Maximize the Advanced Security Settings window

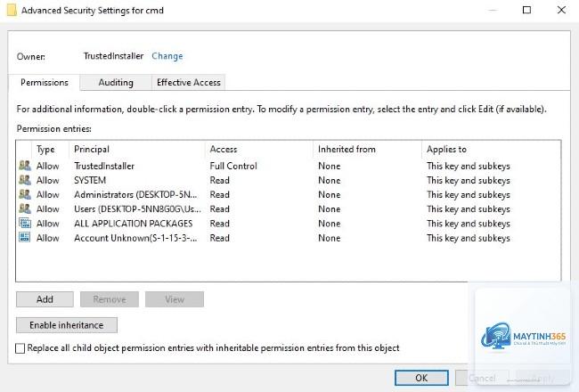point(527,10)
